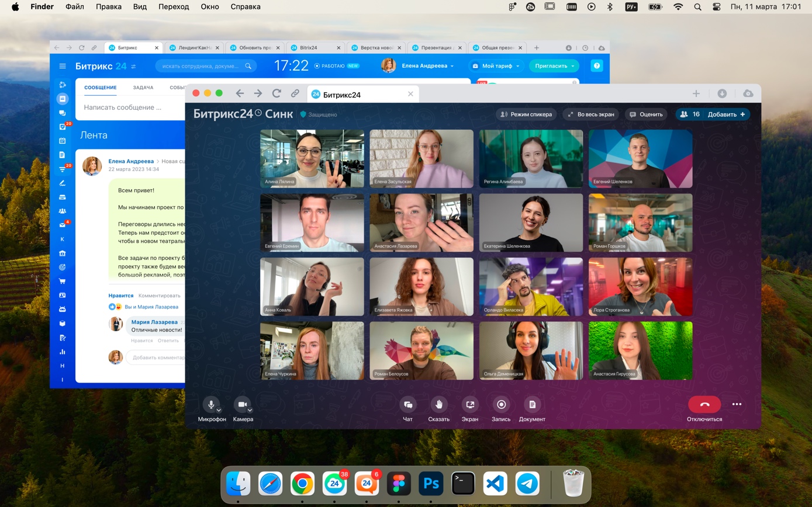Click the copy link icon in call window
Viewport: 812px width, 507px height.
click(295, 93)
